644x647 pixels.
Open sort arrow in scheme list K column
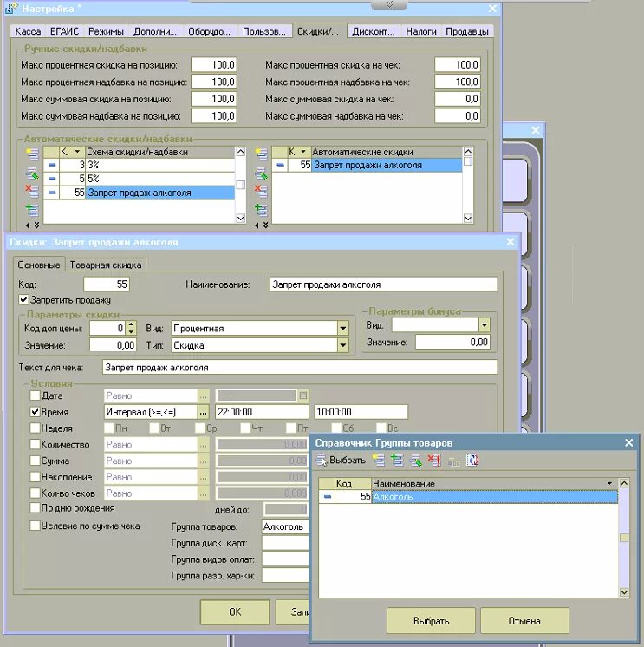tap(77, 152)
